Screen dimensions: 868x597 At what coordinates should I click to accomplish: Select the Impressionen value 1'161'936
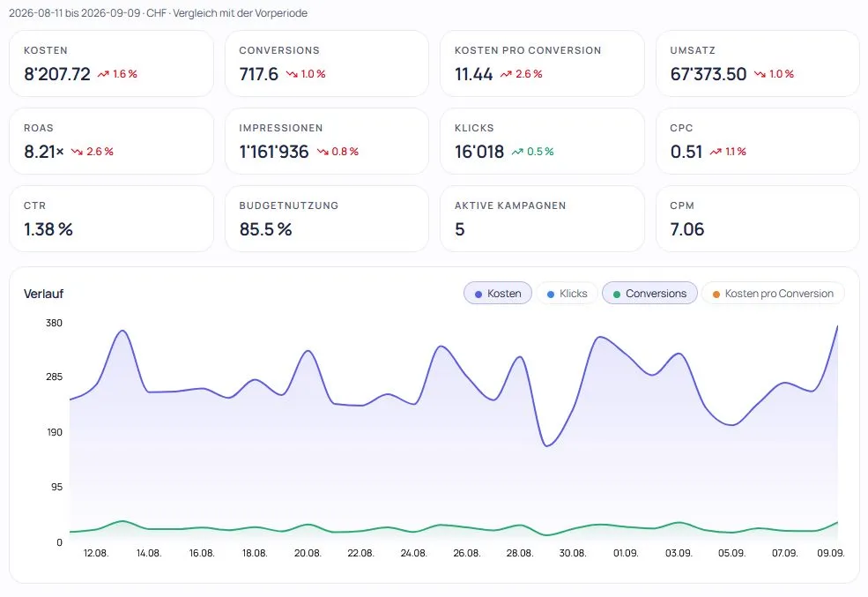point(274,151)
